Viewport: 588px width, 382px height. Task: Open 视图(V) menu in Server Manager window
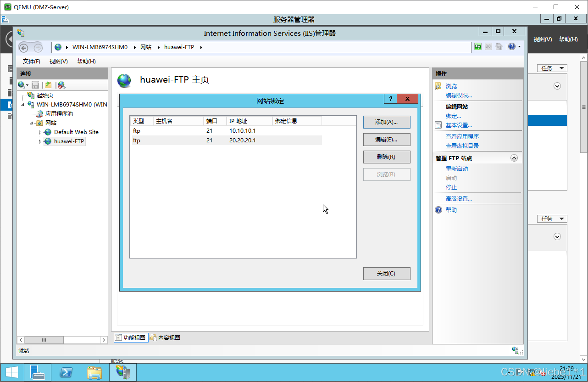tap(543, 39)
